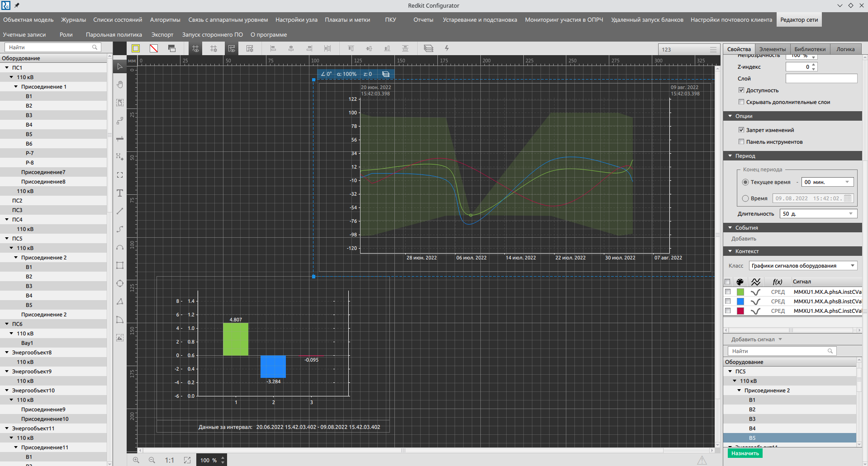Click the lightning events toolbar icon

point(447,48)
